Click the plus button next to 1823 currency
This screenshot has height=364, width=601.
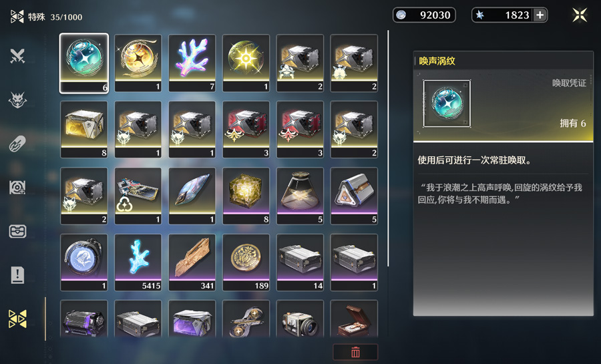[x=540, y=15]
